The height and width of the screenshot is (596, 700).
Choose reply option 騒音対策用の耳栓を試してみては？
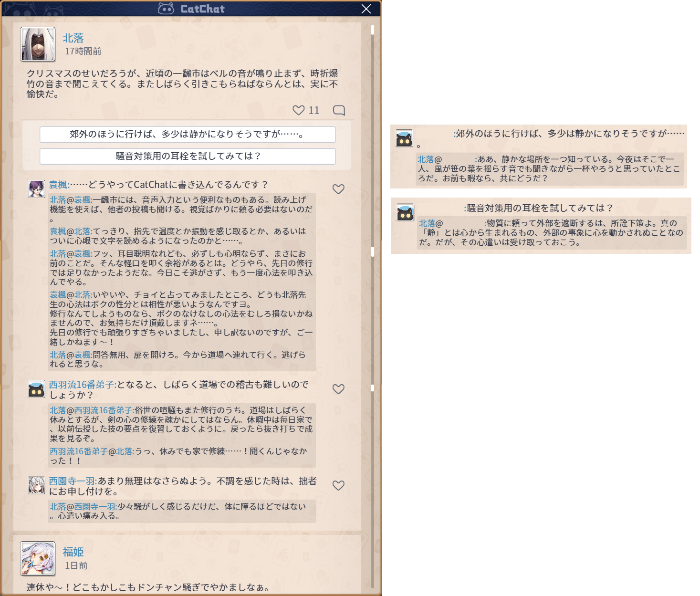click(188, 157)
